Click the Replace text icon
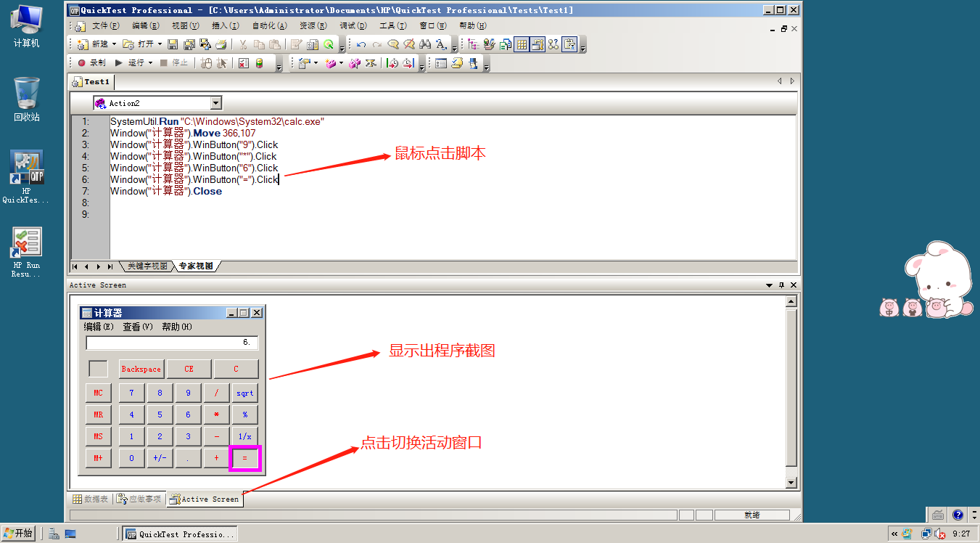This screenshot has width=980, height=543. (x=441, y=44)
